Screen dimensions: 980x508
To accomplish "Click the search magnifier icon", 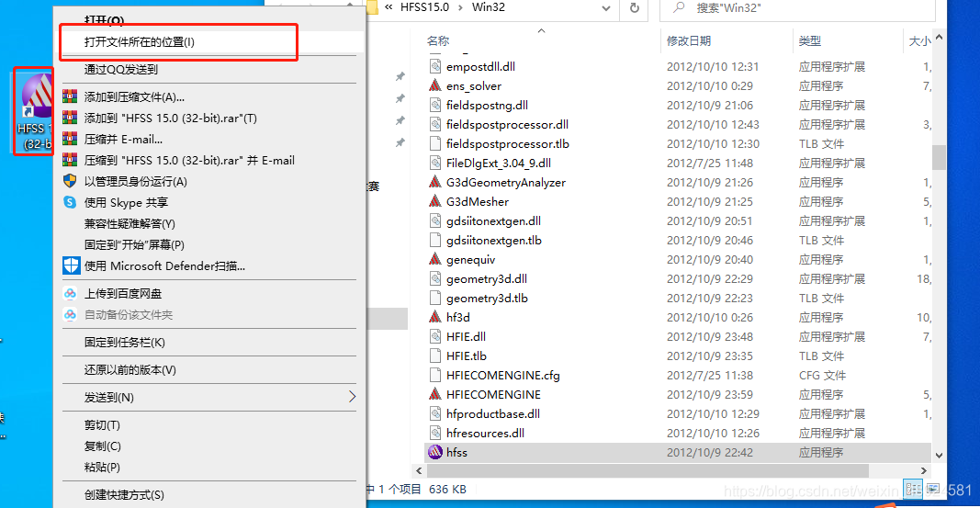I will click(679, 8).
